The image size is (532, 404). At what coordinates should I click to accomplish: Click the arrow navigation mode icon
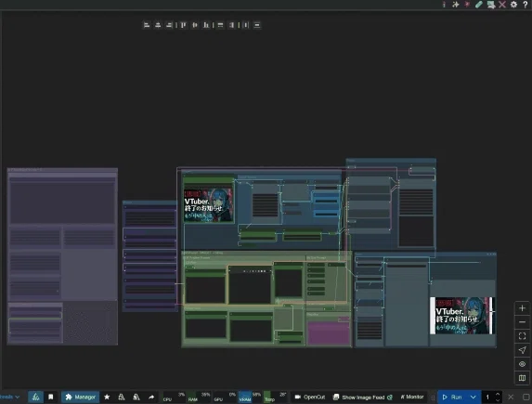tap(522, 350)
